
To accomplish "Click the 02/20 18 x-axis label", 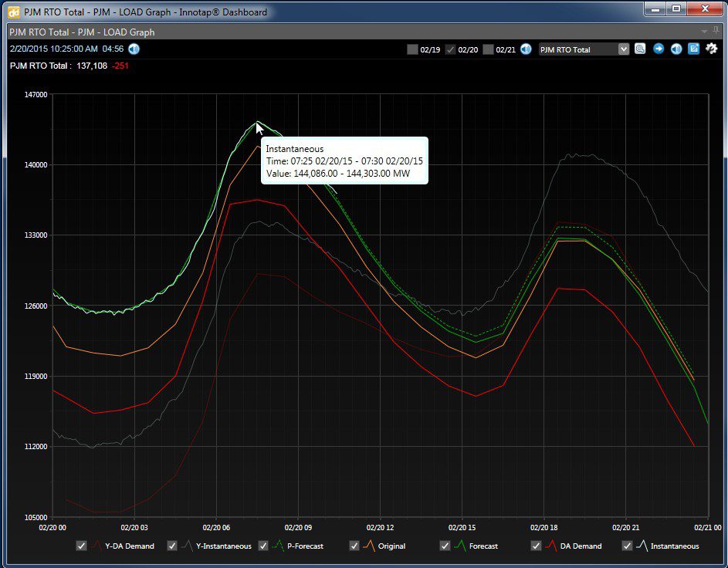I will [x=544, y=528].
